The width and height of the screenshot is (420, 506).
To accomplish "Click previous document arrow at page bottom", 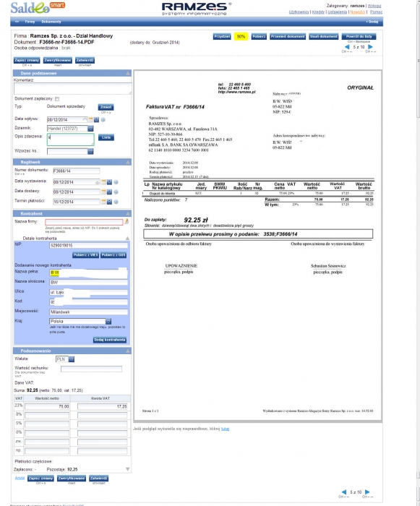I will point(344,492).
